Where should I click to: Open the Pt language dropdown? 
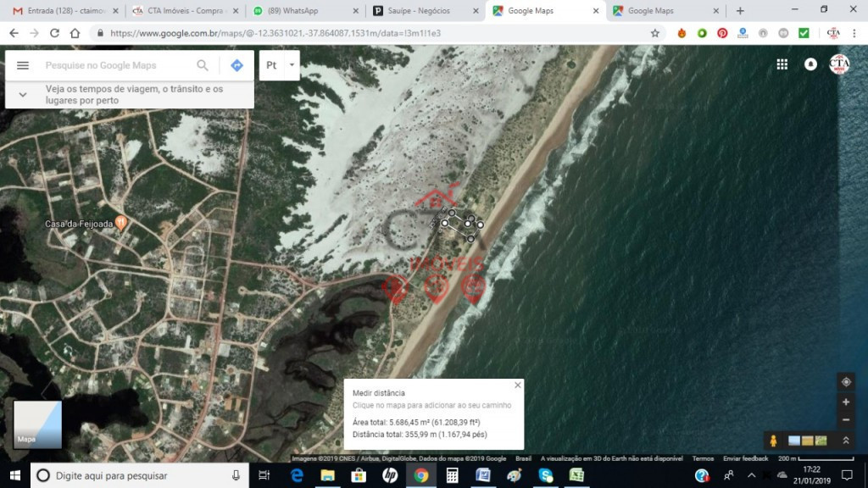[279, 65]
